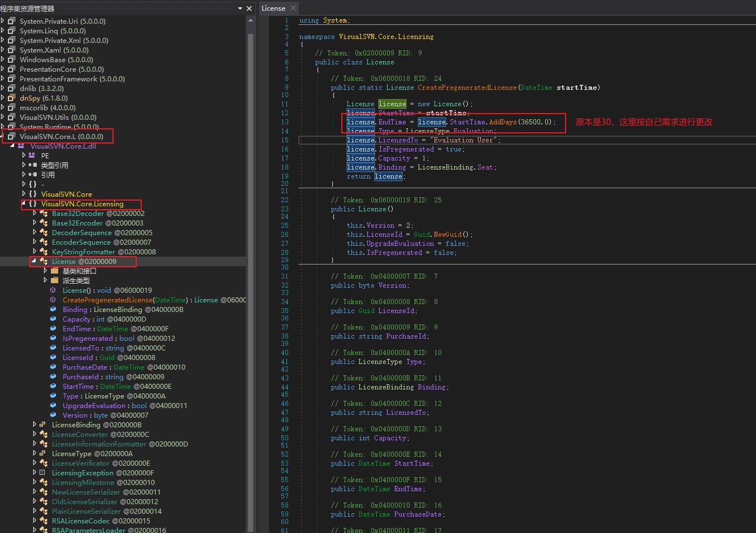Expand the DecoderSequence class node
756x533 pixels.
[34, 232]
